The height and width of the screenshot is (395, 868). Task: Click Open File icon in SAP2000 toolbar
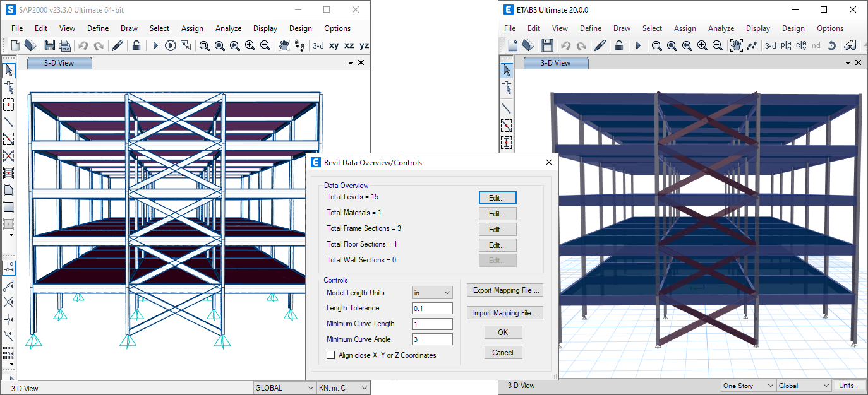click(x=30, y=45)
